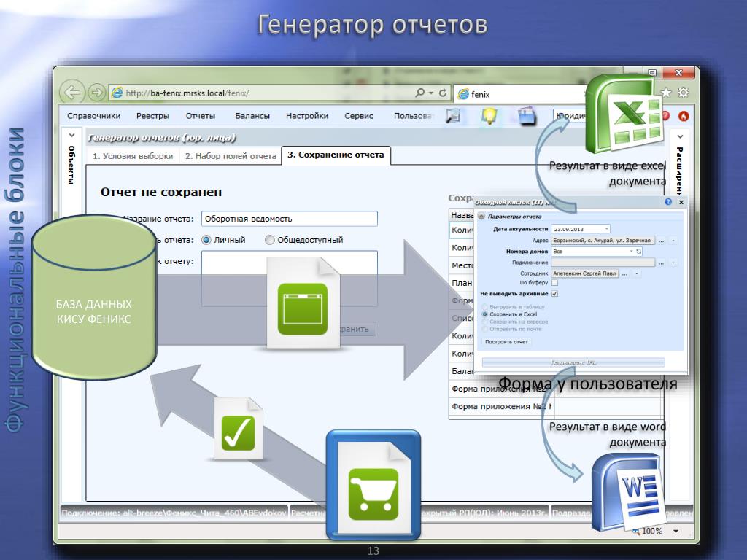Choose the Сохранить в Excel option

(485, 314)
